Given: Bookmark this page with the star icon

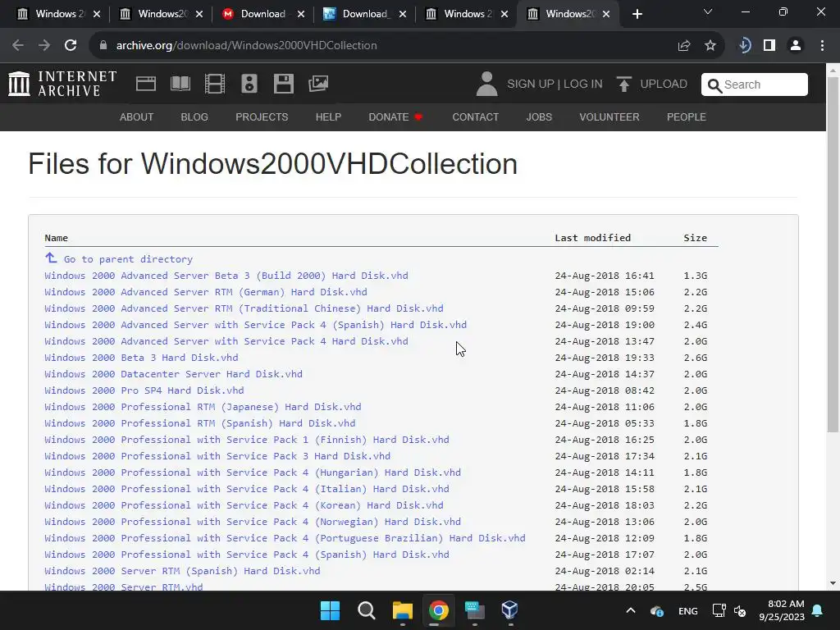Looking at the screenshot, I should (x=710, y=46).
